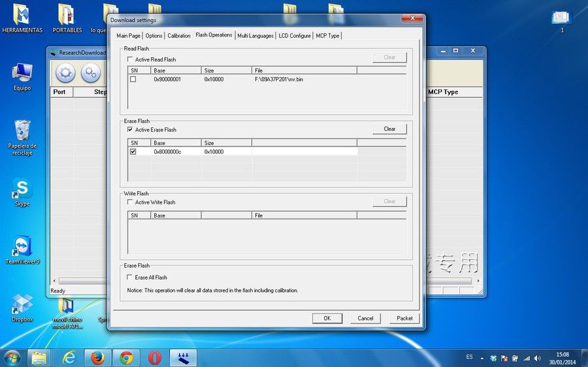Click the Size cell in Erase Flash row
The image size is (588, 367).
tap(214, 152)
